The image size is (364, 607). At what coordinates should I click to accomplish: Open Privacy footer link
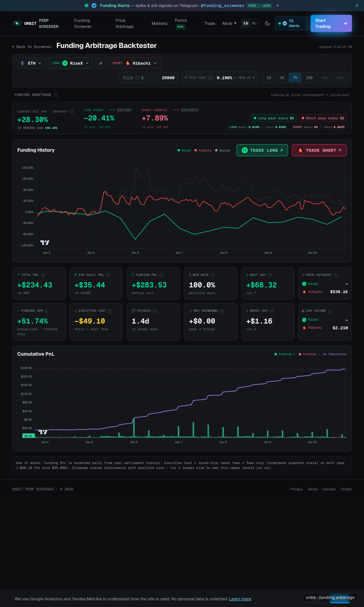coord(297,489)
